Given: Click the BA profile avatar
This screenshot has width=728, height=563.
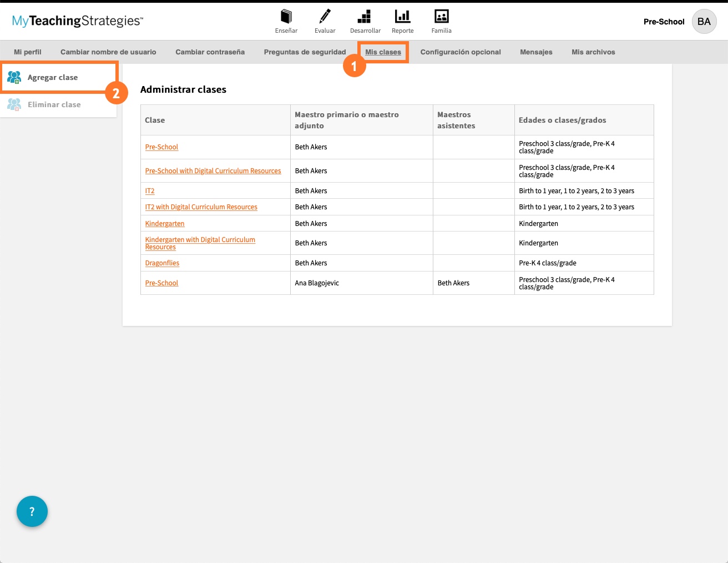Looking at the screenshot, I should pos(704,22).
